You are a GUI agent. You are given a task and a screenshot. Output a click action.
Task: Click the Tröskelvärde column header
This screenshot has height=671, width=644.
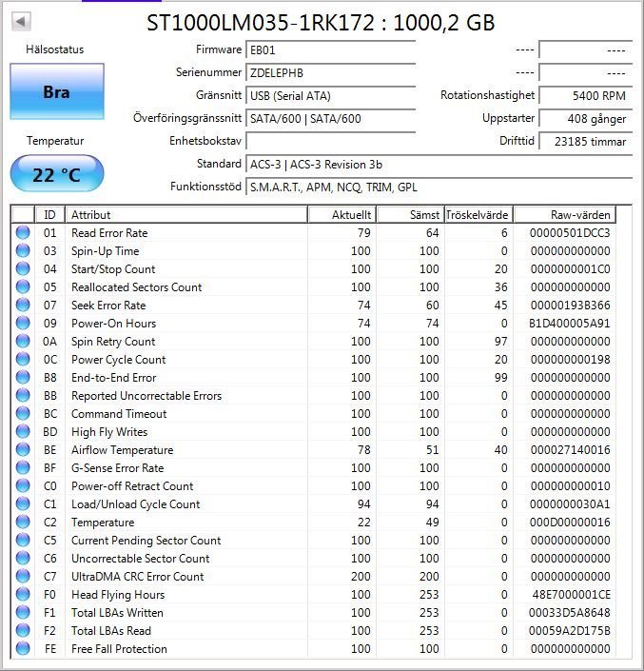[x=478, y=215]
